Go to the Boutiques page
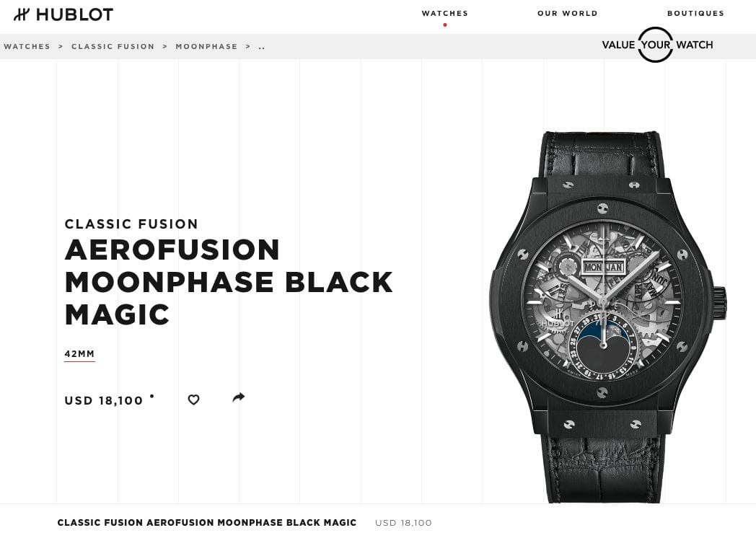The width and height of the screenshot is (756, 538). [x=695, y=14]
